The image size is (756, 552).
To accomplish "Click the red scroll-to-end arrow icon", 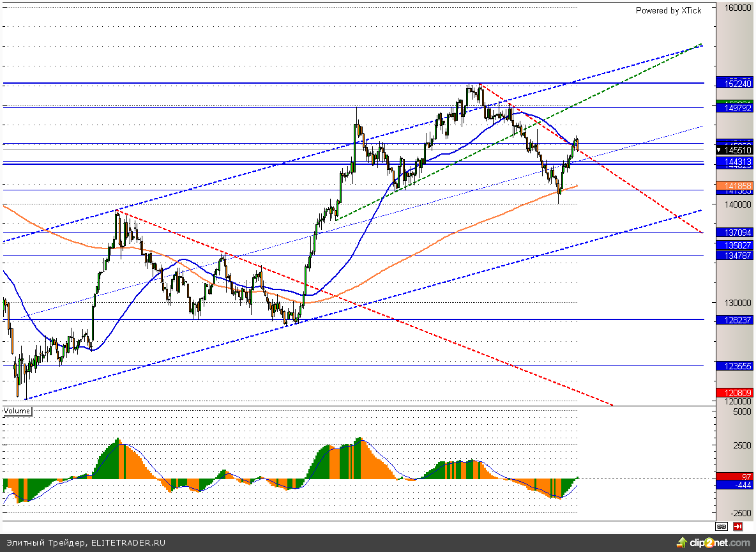I will (737, 527).
